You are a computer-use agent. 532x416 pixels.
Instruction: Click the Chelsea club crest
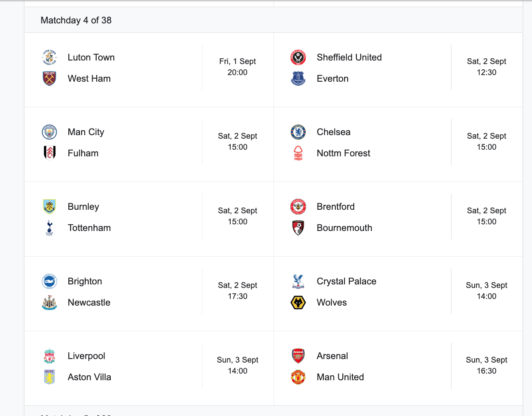[x=298, y=132]
